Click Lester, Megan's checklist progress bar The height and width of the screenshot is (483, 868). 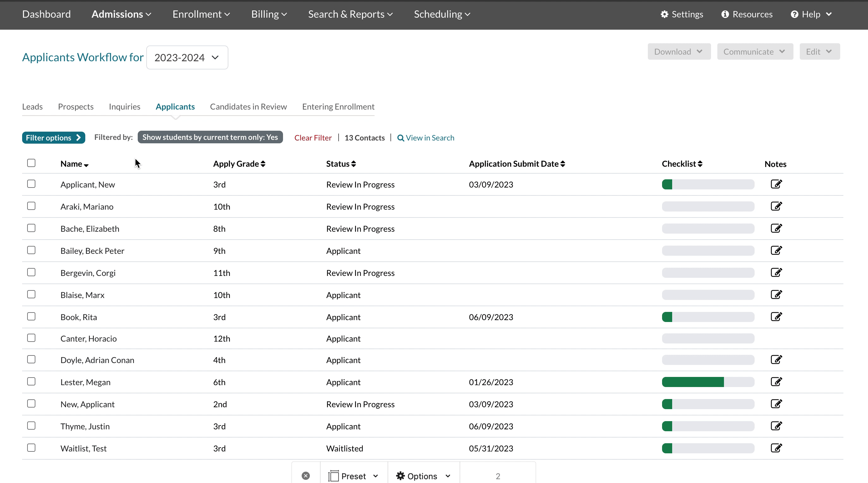[708, 382]
